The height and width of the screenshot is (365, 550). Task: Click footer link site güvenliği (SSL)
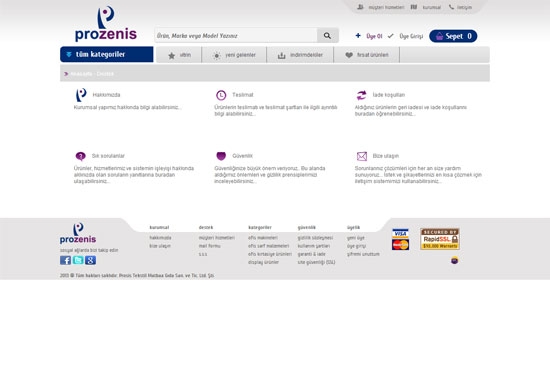point(316,262)
